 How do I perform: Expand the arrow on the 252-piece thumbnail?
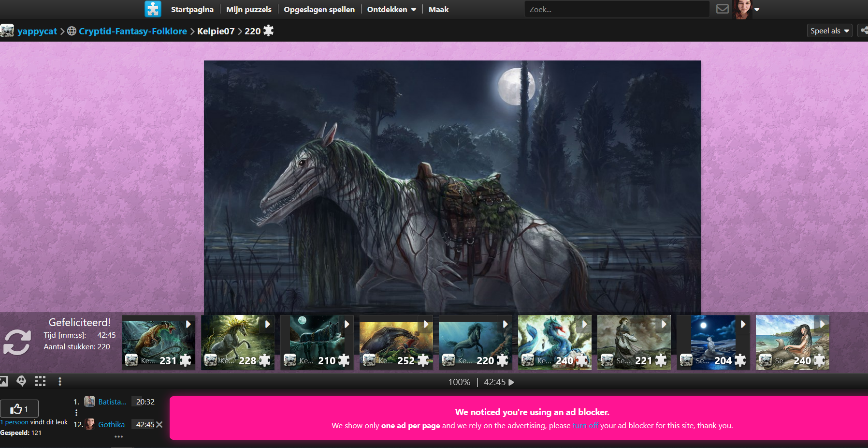426,324
